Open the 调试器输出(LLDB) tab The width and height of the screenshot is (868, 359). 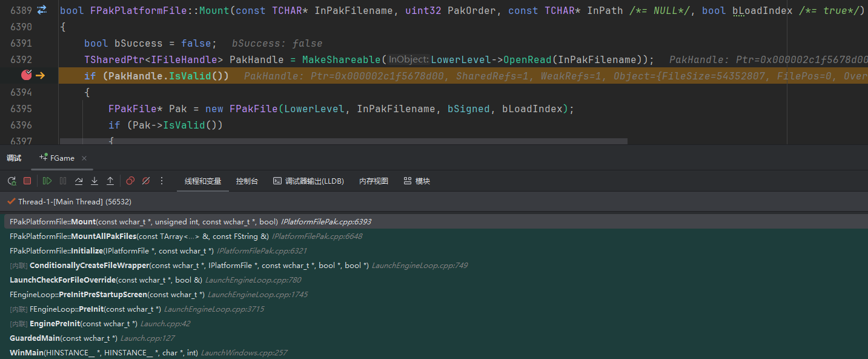(x=308, y=181)
